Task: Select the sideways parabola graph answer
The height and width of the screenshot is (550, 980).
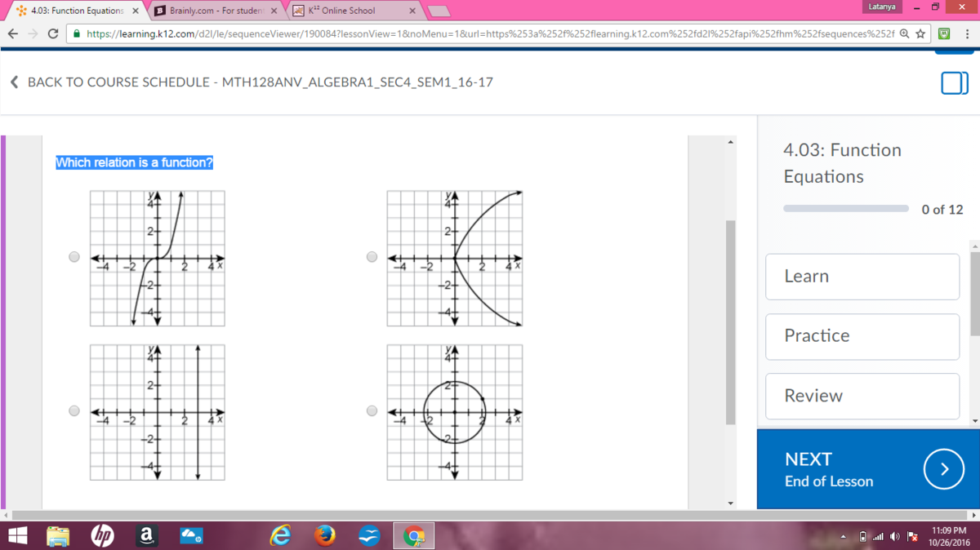Action: click(x=372, y=257)
